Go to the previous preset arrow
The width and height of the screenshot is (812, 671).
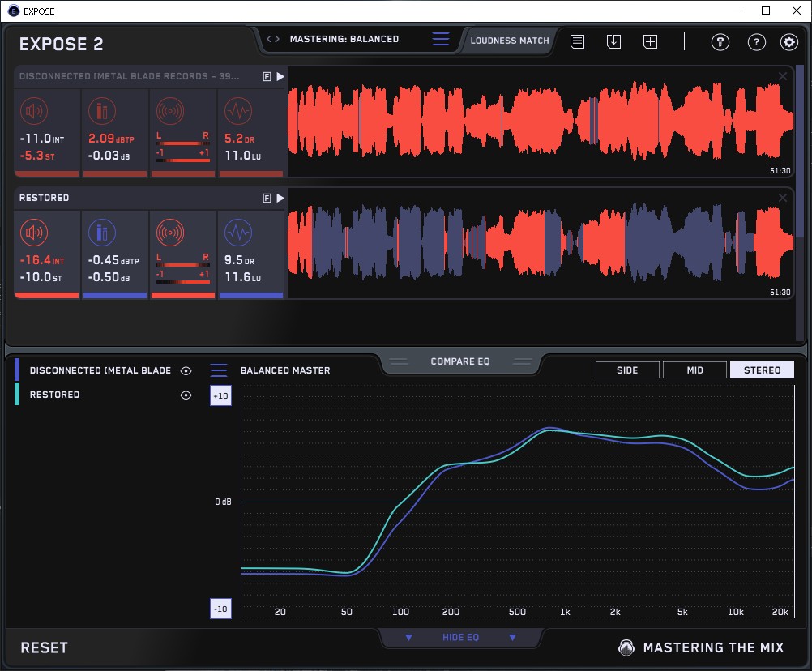tap(269, 39)
